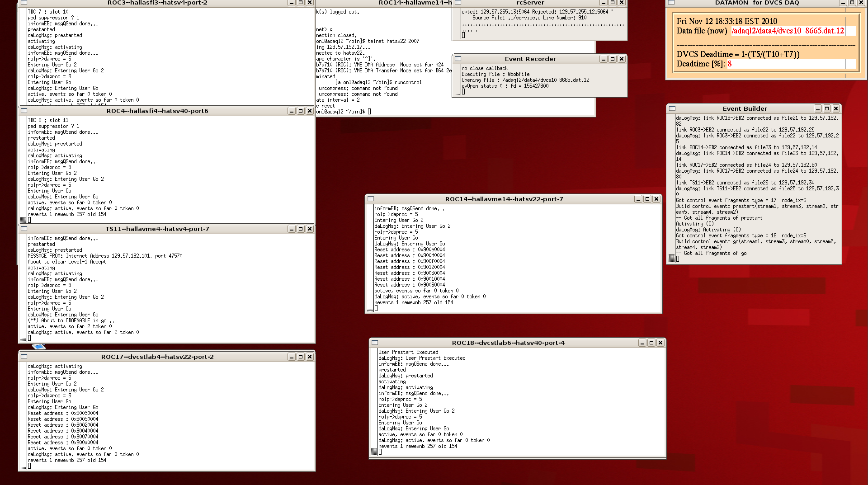Screen dimensions: 868x485
Task: Click the TS11--hallavme4--hatsv4-port-7 title bar
Action: 157,229
